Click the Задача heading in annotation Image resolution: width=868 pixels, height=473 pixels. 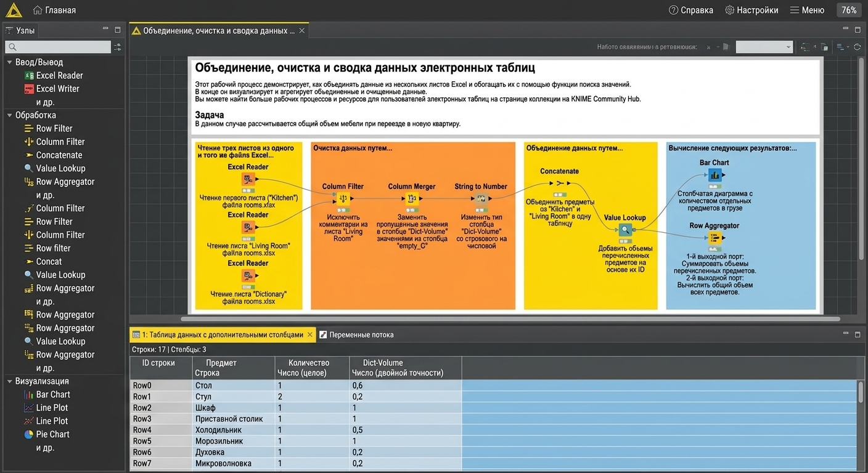click(210, 115)
